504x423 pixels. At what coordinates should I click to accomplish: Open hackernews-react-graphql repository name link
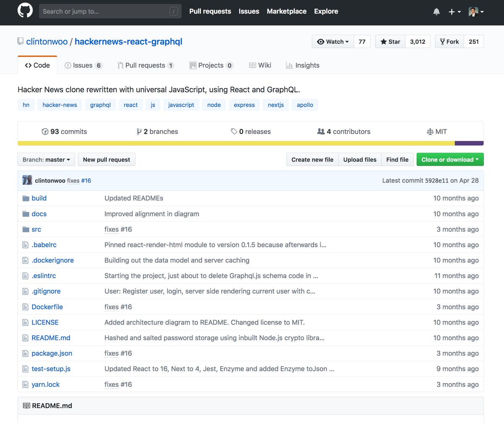(x=129, y=42)
